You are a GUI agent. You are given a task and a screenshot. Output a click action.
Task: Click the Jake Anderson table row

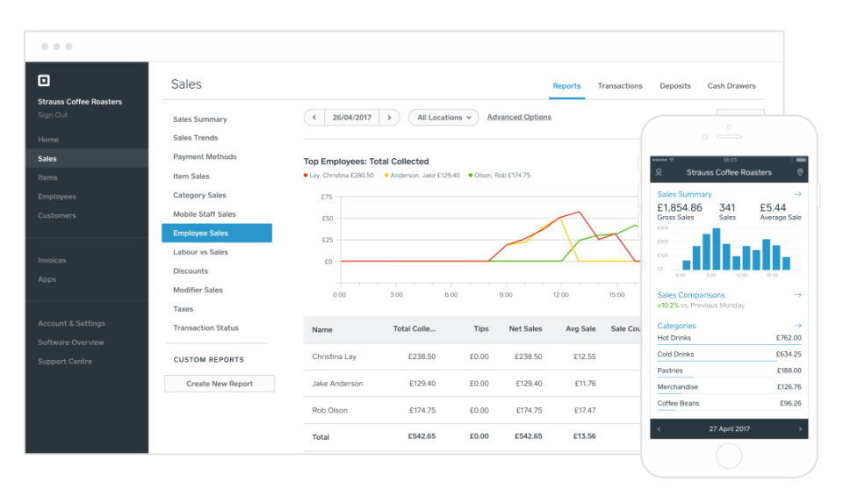pyautogui.click(x=472, y=384)
